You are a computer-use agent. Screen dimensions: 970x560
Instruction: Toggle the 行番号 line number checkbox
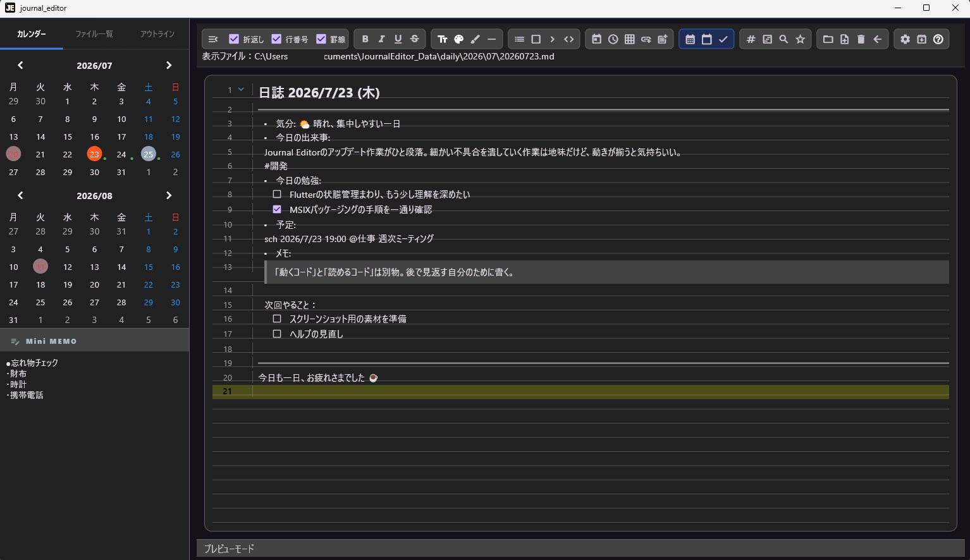coord(276,39)
